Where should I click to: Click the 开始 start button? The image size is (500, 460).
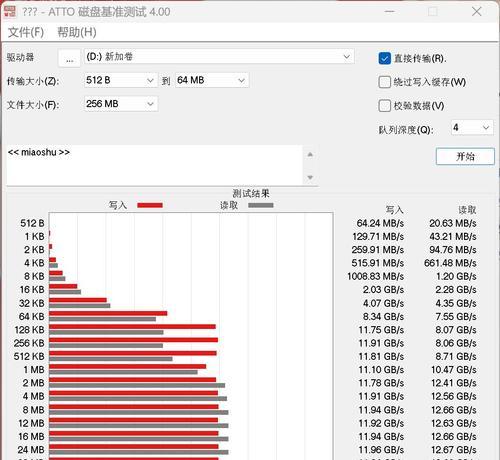(465, 156)
